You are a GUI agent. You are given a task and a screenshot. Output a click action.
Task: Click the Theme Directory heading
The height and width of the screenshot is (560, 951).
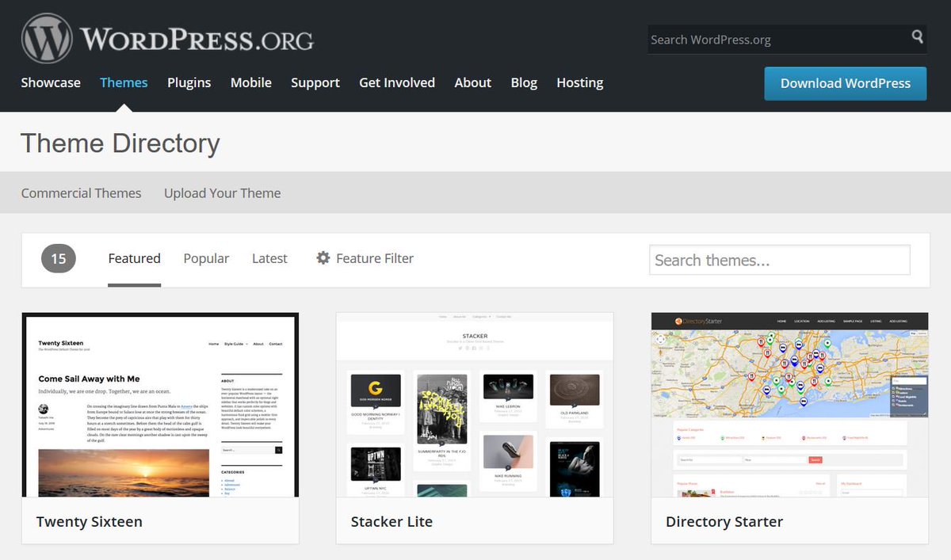coord(120,143)
